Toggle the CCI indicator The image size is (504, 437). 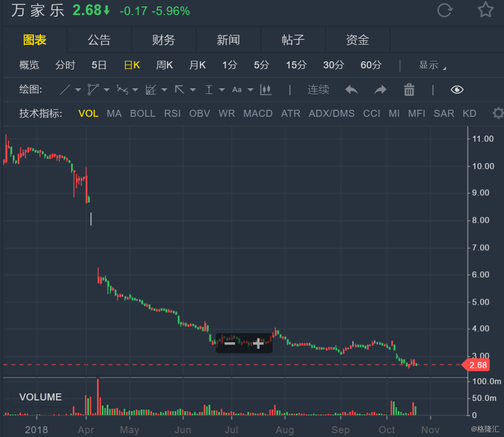(372, 114)
